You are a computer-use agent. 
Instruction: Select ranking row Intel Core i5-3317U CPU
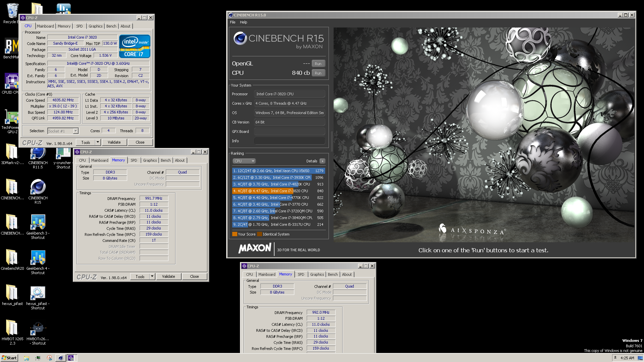click(x=278, y=224)
